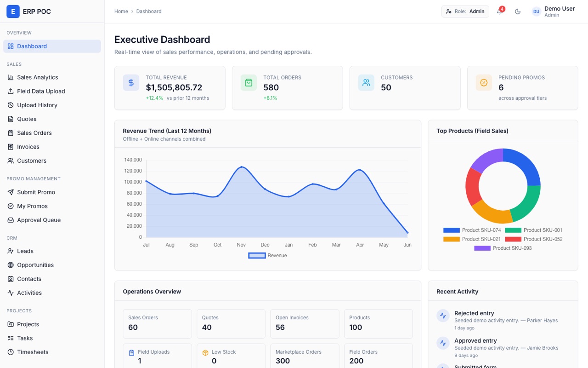Click the Projects folder icon
The width and height of the screenshot is (588, 368).
click(11, 324)
